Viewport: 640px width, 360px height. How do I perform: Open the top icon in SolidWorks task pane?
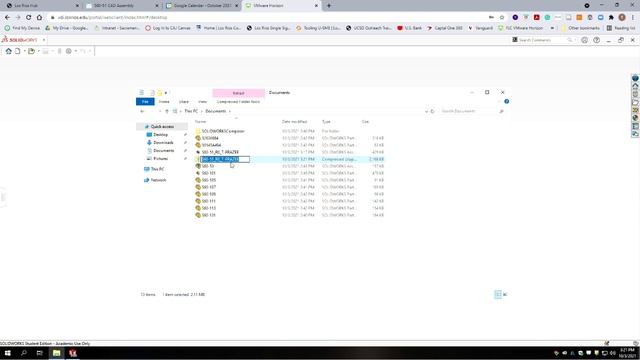[x=635, y=78]
